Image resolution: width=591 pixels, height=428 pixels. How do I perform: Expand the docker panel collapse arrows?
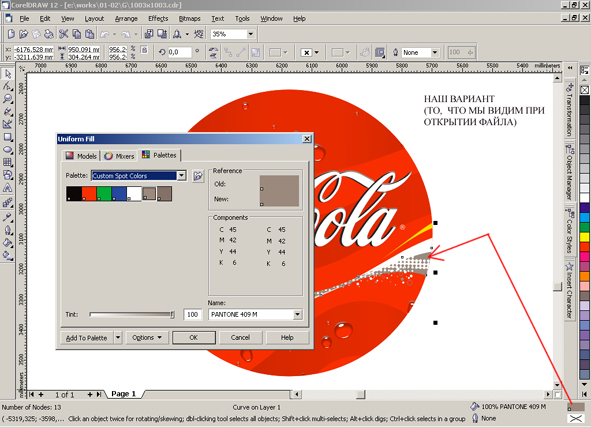tap(570, 68)
